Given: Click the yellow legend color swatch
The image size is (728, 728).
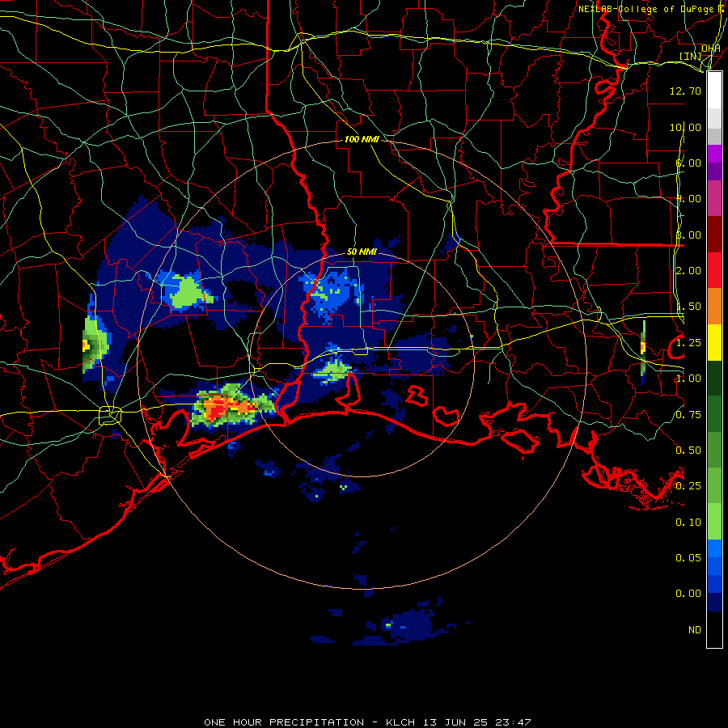Looking at the screenshot, I should [714, 343].
